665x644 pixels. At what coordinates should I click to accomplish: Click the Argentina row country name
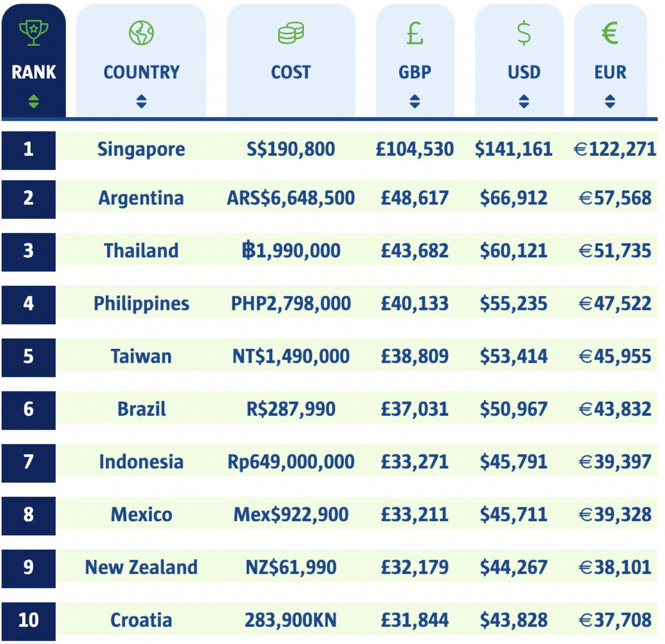point(141,198)
